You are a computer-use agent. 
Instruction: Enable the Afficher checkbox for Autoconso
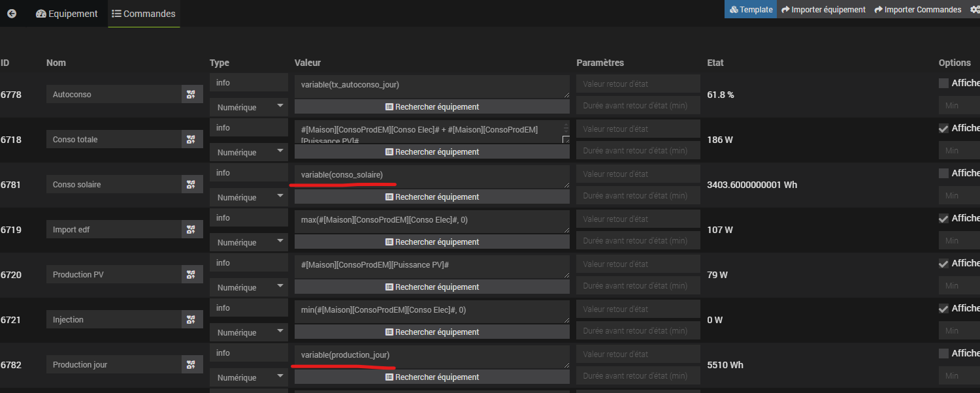point(943,83)
